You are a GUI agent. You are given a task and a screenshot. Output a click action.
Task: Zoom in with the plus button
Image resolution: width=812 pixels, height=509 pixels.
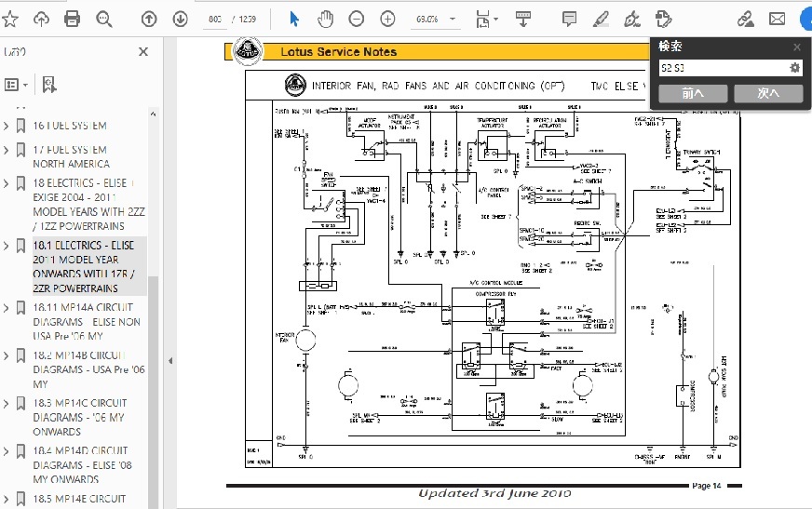click(x=387, y=20)
